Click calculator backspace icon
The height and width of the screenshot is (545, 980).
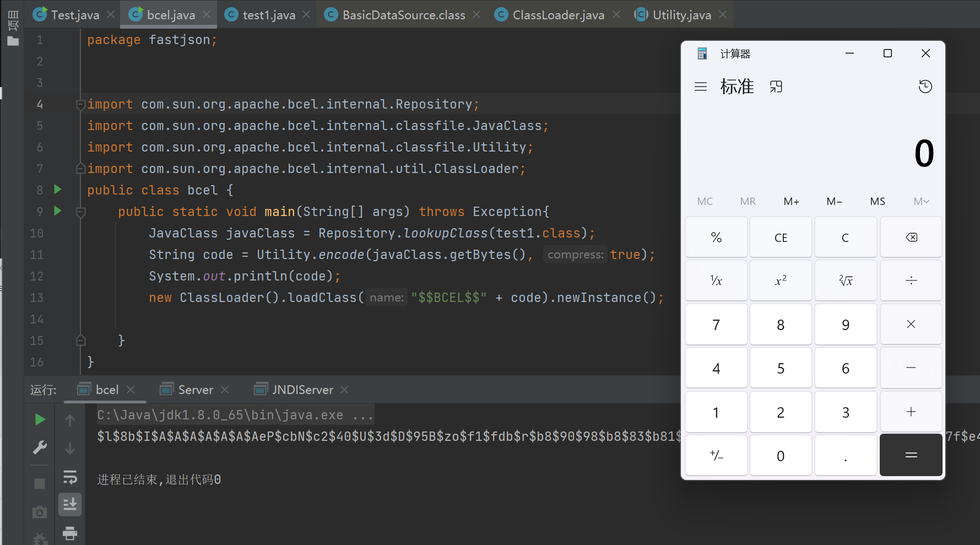911,238
